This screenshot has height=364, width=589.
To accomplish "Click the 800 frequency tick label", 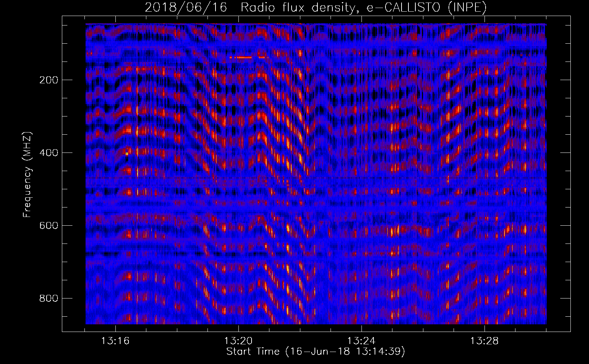I will click(49, 298).
